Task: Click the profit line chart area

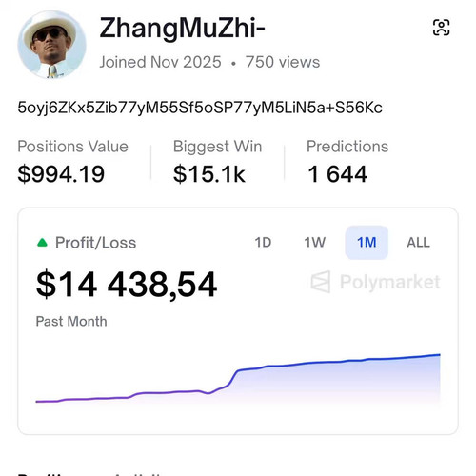Action: pos(238,380)
